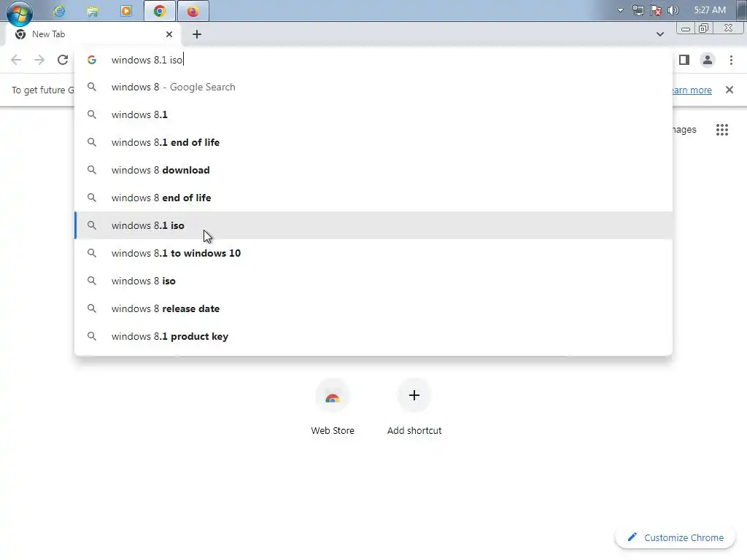Show hidden system tray icons arrow

(620, 10)
